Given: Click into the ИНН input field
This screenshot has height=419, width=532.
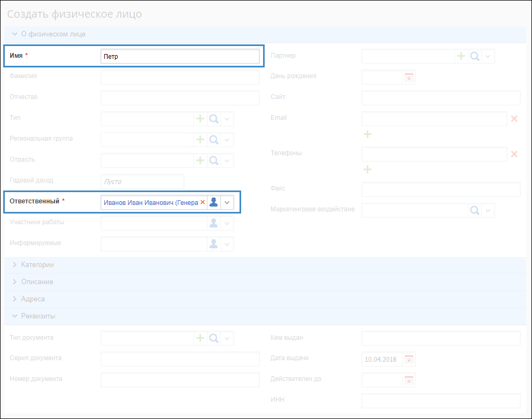Looking at the screenshot, I should [x=441, y=401].
